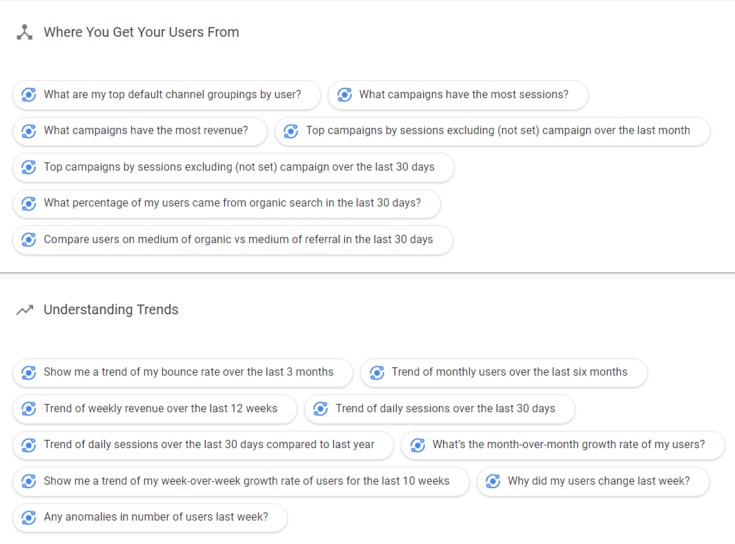735x544 pixels.
Task: Ask what percentage of users came from organic search
Action: (232, 203)
